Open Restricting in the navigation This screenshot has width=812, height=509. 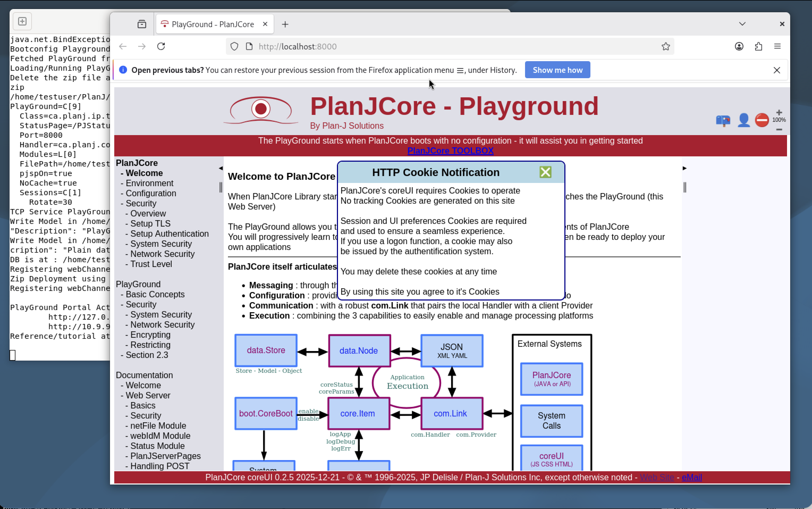pyautogui.click(x=150, y=345)
